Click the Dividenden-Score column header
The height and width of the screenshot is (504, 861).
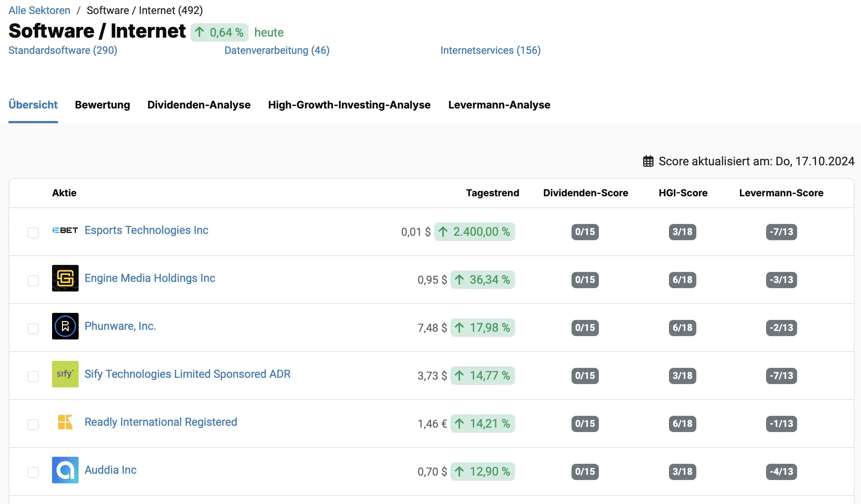[586, 193]
